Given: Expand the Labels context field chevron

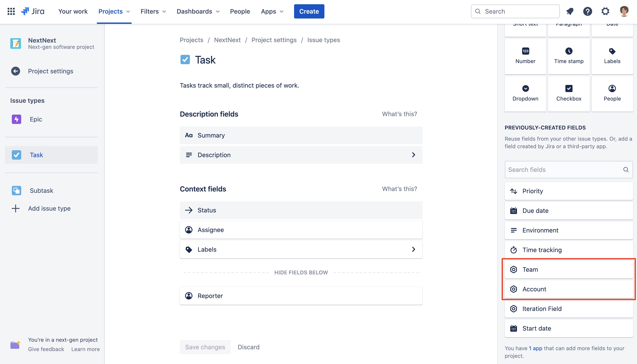Looking at the screenshot, I should [x=413, y=249].
